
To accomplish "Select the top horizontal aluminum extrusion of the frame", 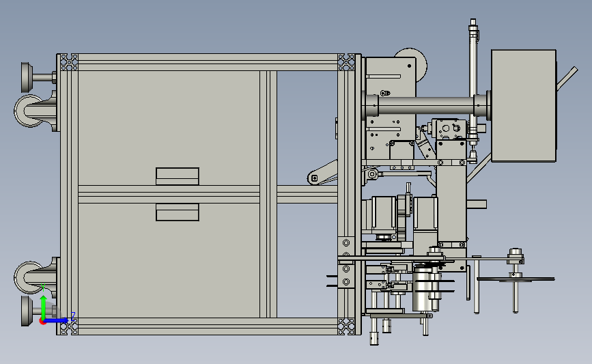I will click(208, 62).
